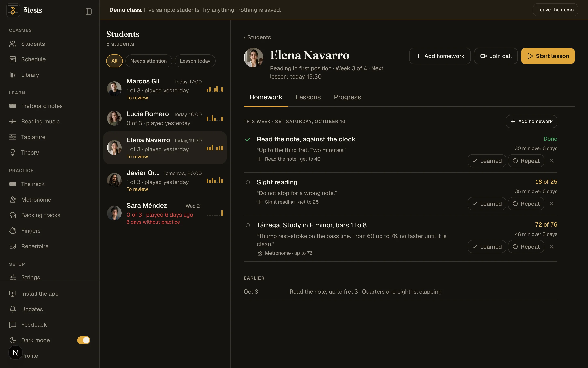Viewport: 588px width, 368px height.
Task: Go back via Students breadcrumb
Action: [x=257, y=37]
